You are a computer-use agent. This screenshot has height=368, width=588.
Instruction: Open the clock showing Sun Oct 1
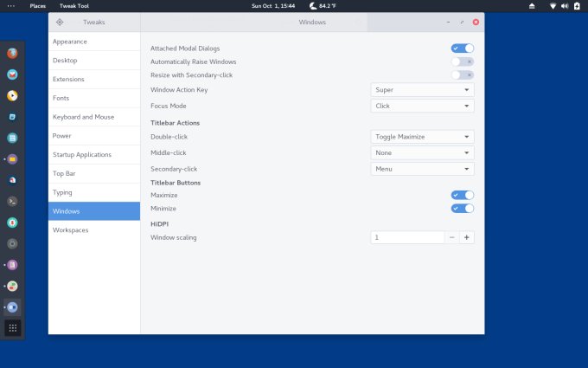pos(273,6)
